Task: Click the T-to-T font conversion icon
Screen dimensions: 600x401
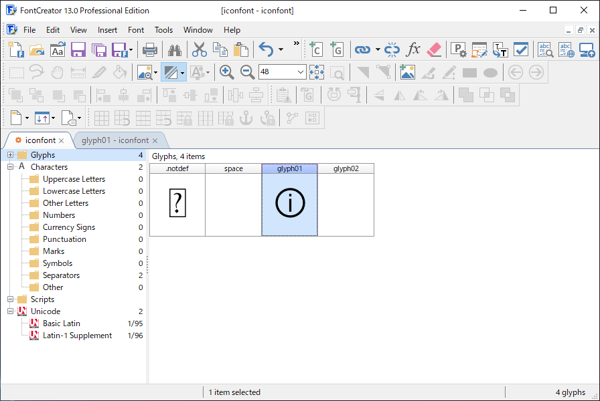Action: 500,50
